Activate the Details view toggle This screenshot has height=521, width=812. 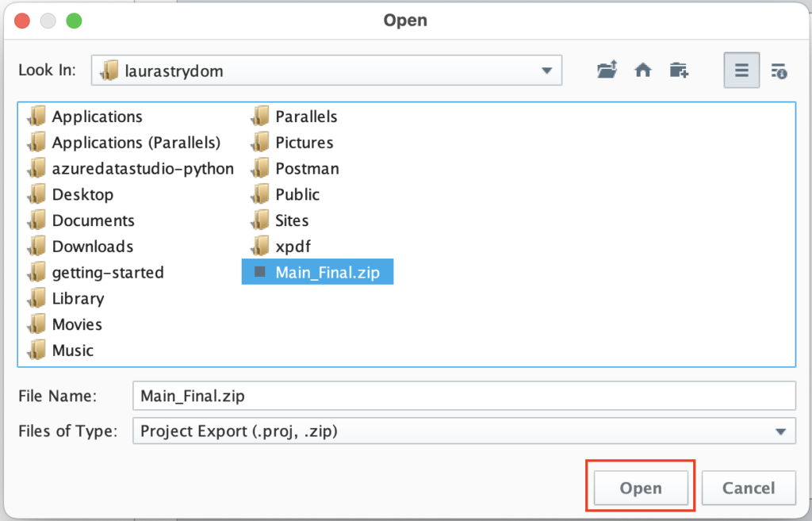click(x=778, y=70)
